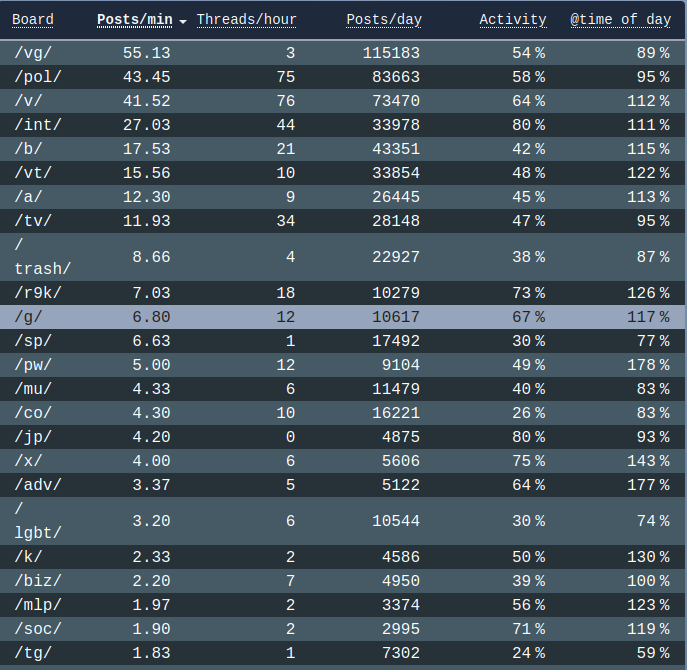This screenshot has width=687, height=670.
Task: Select the 83663 posts/day value
Action: [x=396, y=77]
